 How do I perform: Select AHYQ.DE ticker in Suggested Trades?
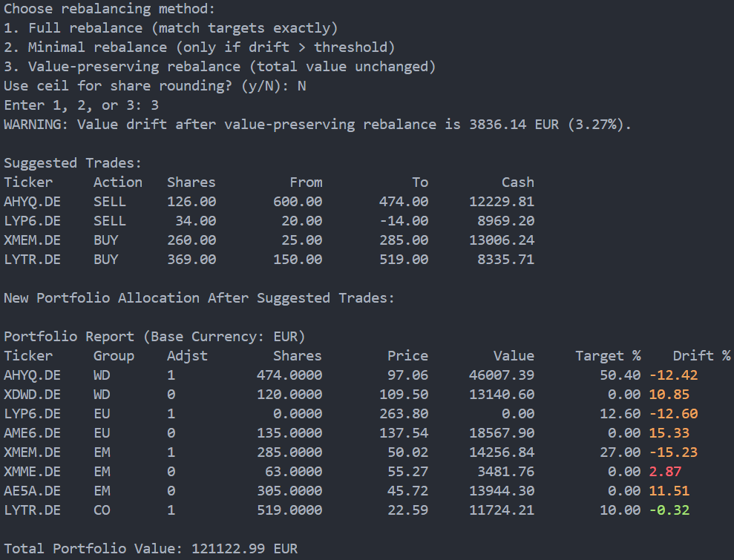[33, 202]
